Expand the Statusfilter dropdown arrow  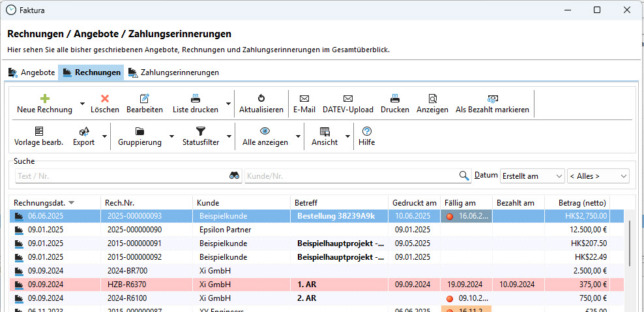[229, 136]
